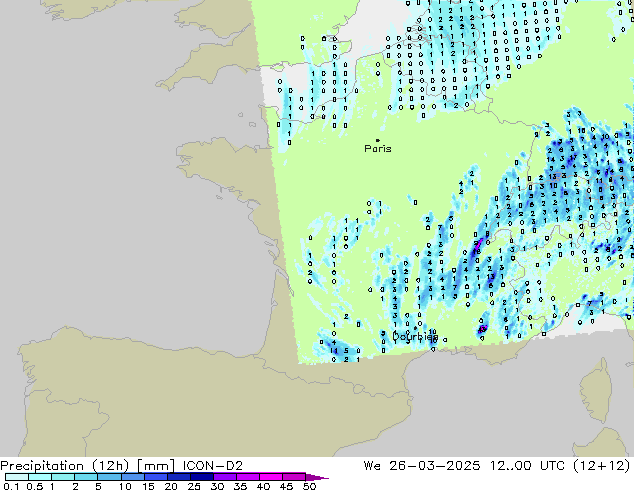This screenshot has height=490, width=634.
Task: Select the 5–10 mm legend color swatch
Action: [x=109, y=477]
